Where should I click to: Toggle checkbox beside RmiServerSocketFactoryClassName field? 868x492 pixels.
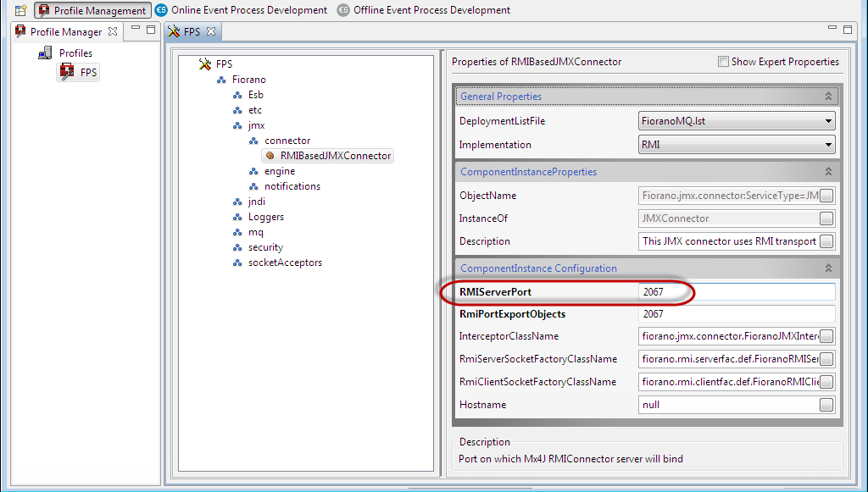pos(826,359)
